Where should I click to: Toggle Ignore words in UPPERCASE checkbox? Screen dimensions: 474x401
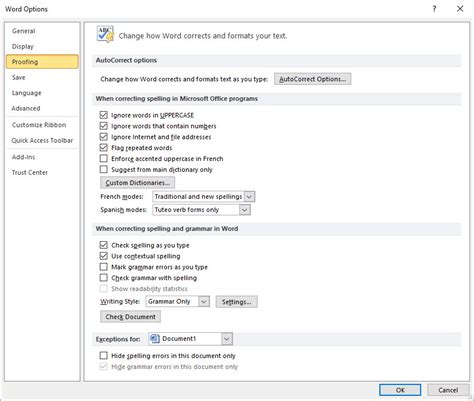pyautogui.click(x=104, y=115)
